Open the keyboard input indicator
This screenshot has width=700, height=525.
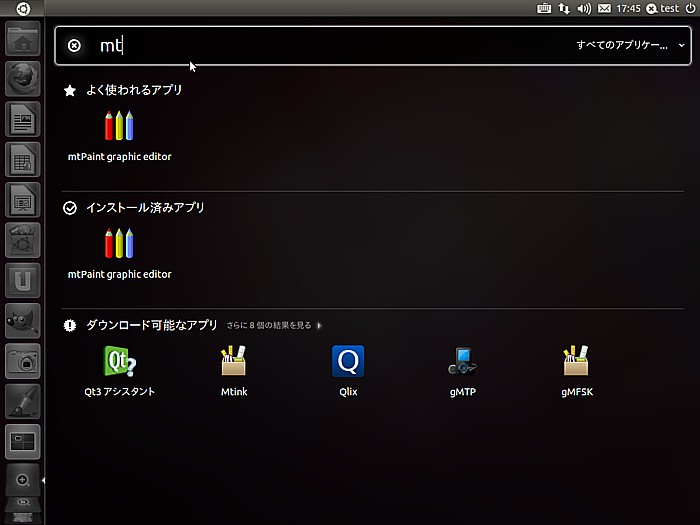click(543, 8)
